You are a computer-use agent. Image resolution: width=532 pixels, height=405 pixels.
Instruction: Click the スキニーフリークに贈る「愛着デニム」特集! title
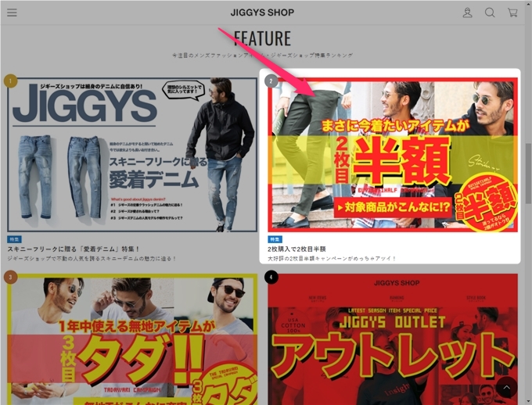74,249
